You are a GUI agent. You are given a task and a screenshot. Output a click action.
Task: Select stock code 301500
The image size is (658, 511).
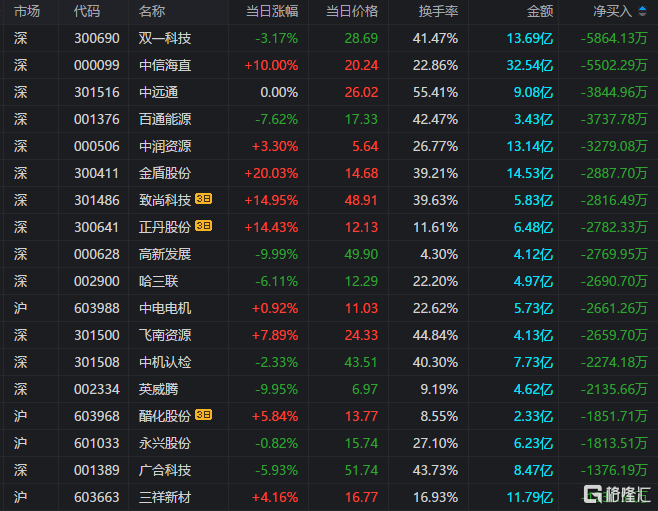click(x=97, y=335)
